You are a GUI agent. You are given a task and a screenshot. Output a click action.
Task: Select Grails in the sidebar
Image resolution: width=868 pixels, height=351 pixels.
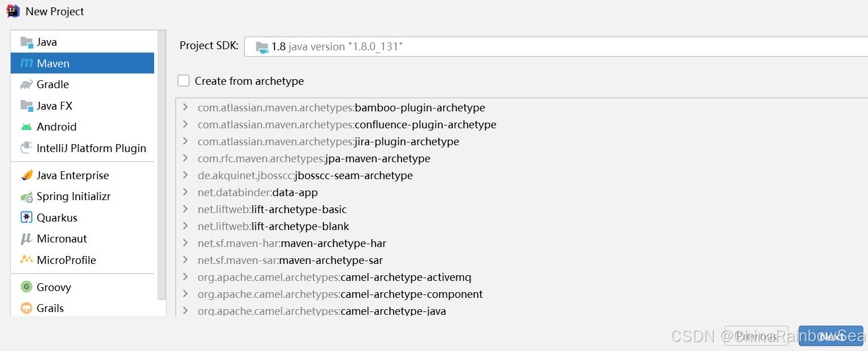tap(51, 307)
